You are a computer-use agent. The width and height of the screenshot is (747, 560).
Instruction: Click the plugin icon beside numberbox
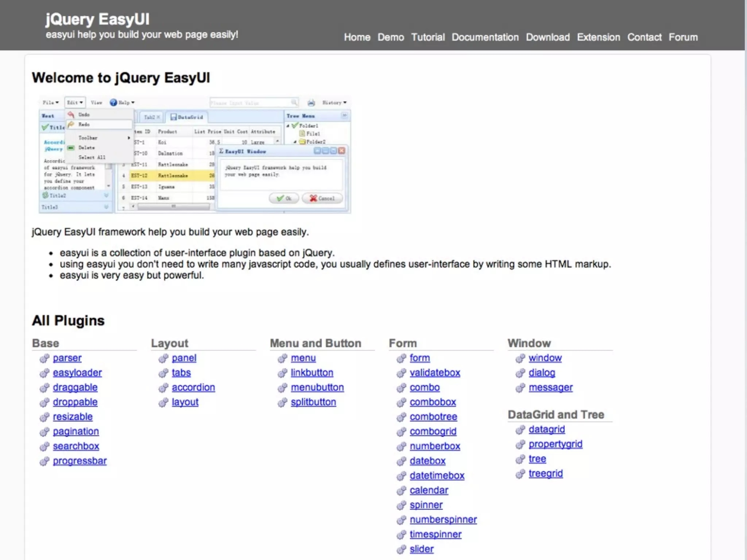pyautogui.click(x=401, y=447)
